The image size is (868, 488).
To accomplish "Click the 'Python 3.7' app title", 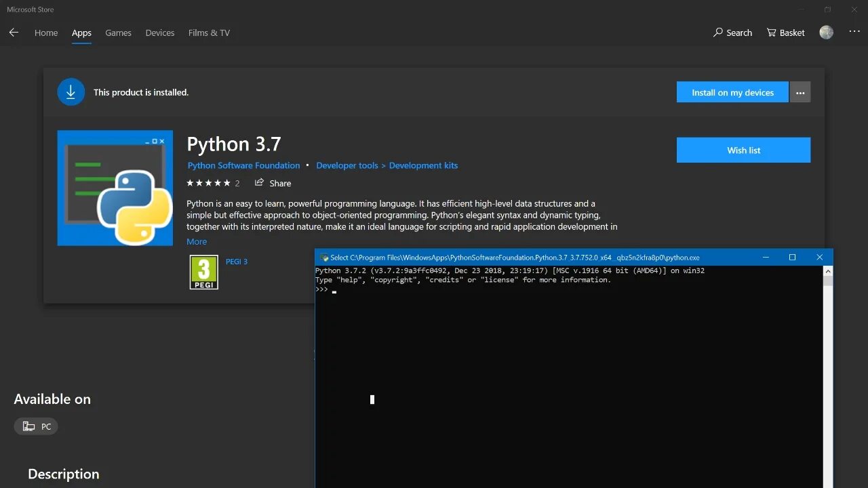I will [x=233, y=144].
